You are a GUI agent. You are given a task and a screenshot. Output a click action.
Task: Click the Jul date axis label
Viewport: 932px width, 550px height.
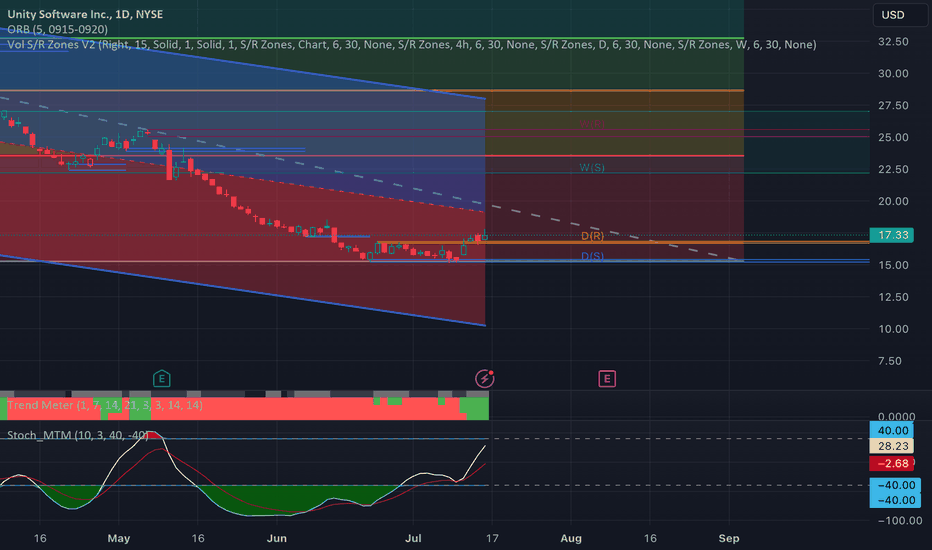[x=413, y=538]
